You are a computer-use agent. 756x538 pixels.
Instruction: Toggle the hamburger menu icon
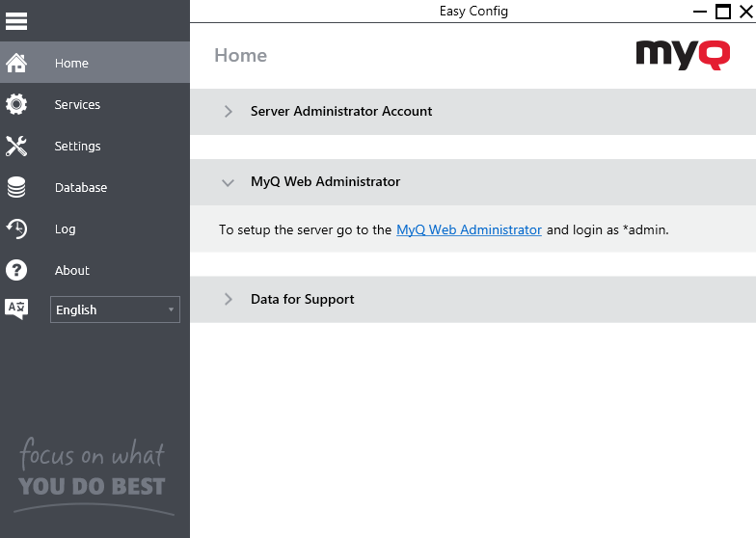[16, 20]
